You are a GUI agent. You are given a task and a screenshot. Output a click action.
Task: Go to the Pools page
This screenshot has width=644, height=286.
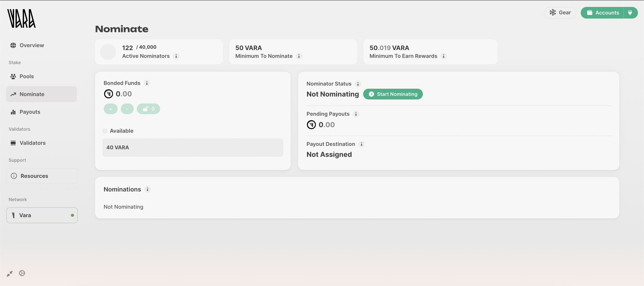tap(42, 76)
